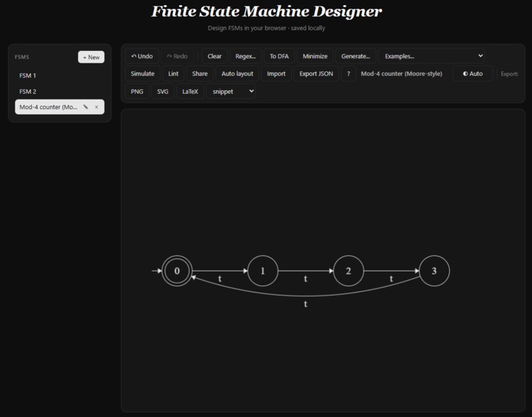Open help with the ? button
The image size is (532, 417).
349,74
